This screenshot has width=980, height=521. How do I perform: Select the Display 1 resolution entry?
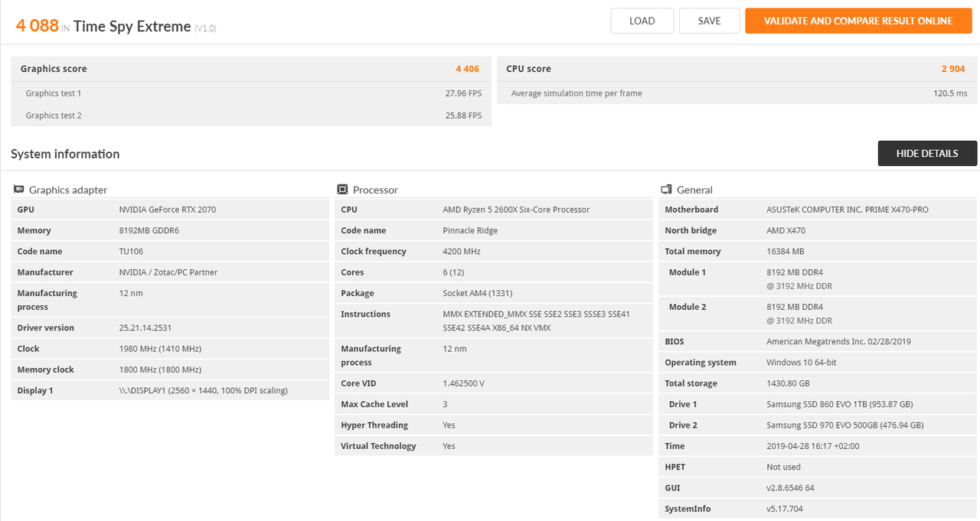203,390
